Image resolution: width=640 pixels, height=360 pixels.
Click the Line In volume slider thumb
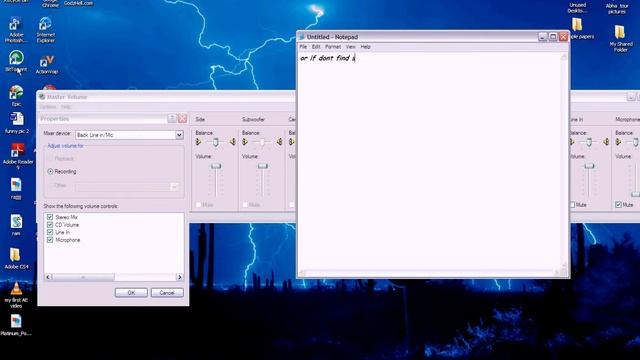coord(589,166)
